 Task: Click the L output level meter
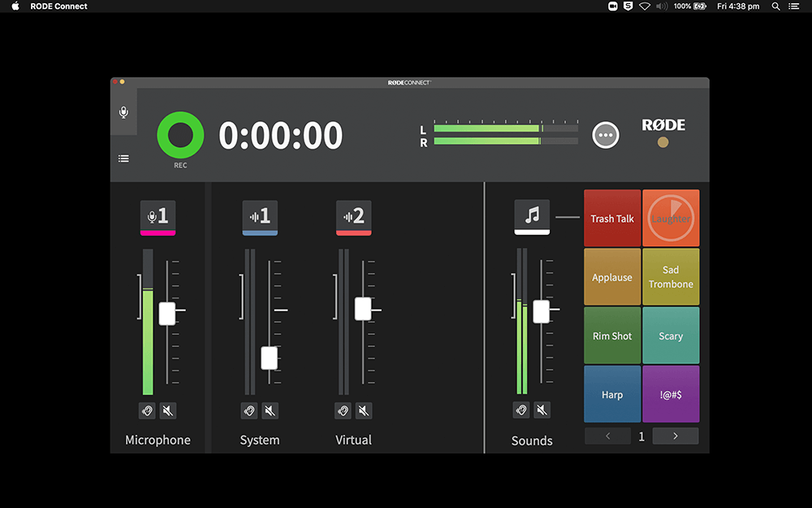click(506, 128)
